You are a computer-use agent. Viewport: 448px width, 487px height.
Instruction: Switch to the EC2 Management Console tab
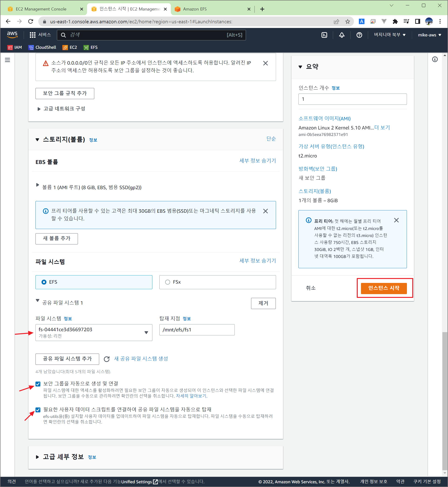(x=41, y=9)
